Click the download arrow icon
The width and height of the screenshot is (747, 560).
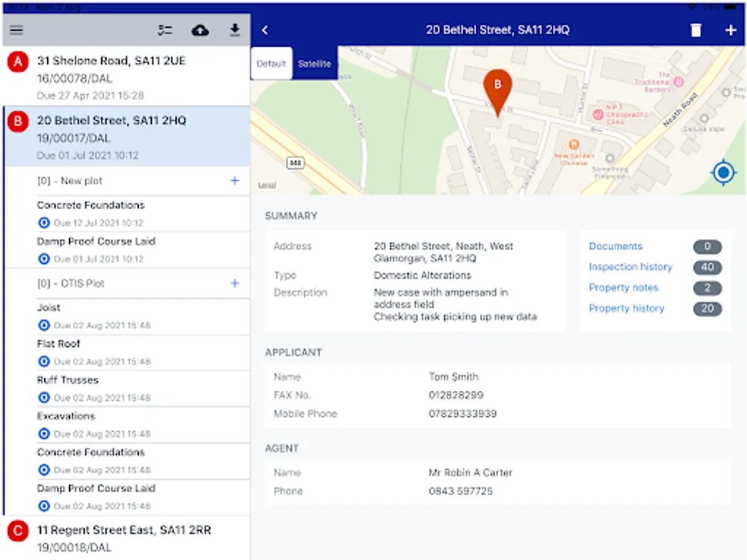235,30
